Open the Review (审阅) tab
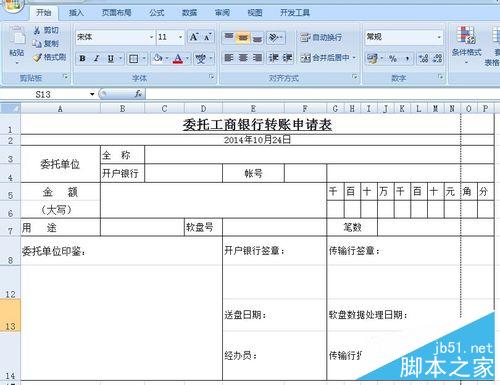The image size is (500, 385). coord(222,13)
